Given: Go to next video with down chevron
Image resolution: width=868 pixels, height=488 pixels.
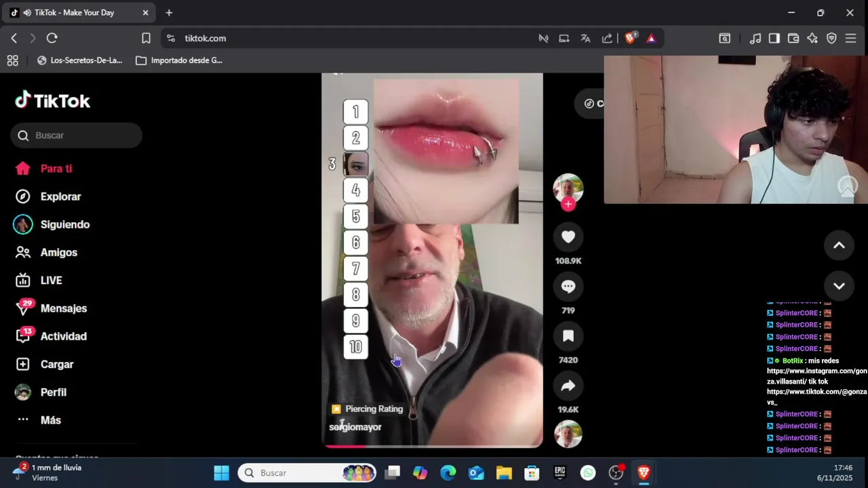Looking at the screenshot, I should click(839, 285).
